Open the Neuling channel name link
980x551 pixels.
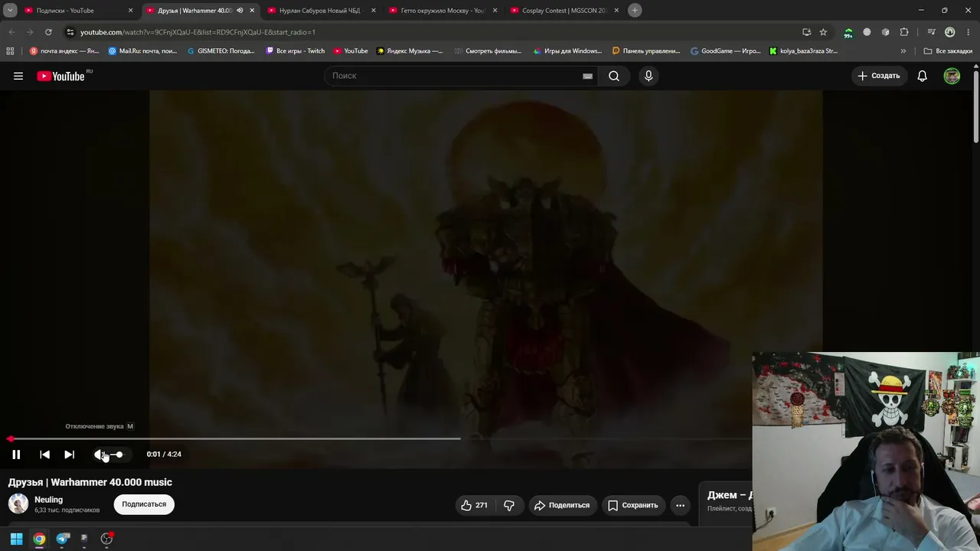48,500
